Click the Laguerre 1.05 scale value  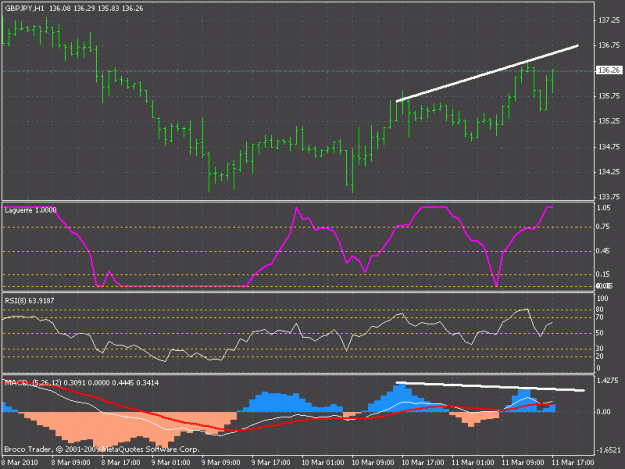click(603, 208)
